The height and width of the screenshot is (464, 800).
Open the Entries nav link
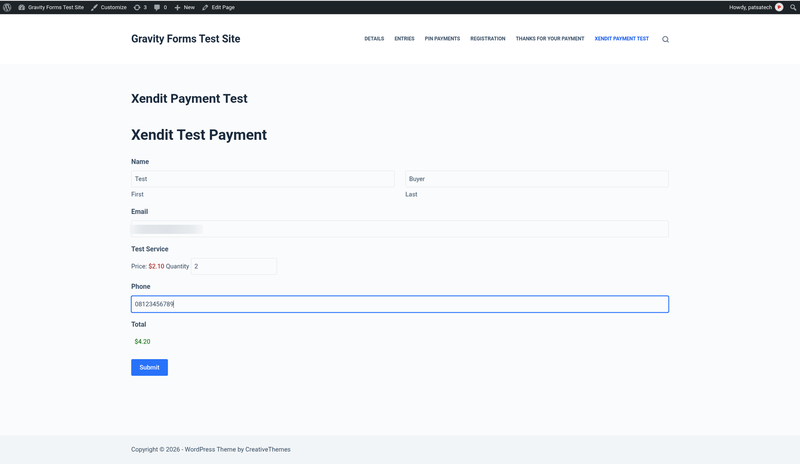pos(404,39)
